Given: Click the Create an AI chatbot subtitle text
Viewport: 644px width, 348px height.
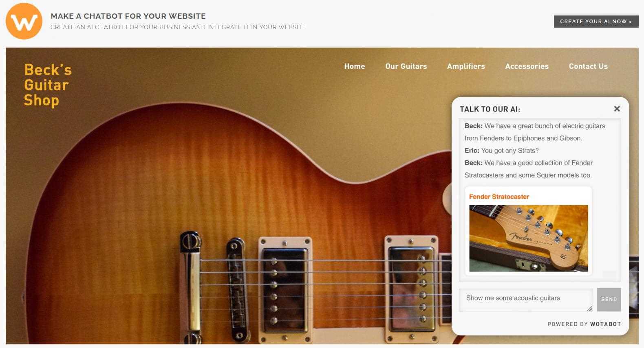Looking at the screenshot, I should [x=178, y=27].
